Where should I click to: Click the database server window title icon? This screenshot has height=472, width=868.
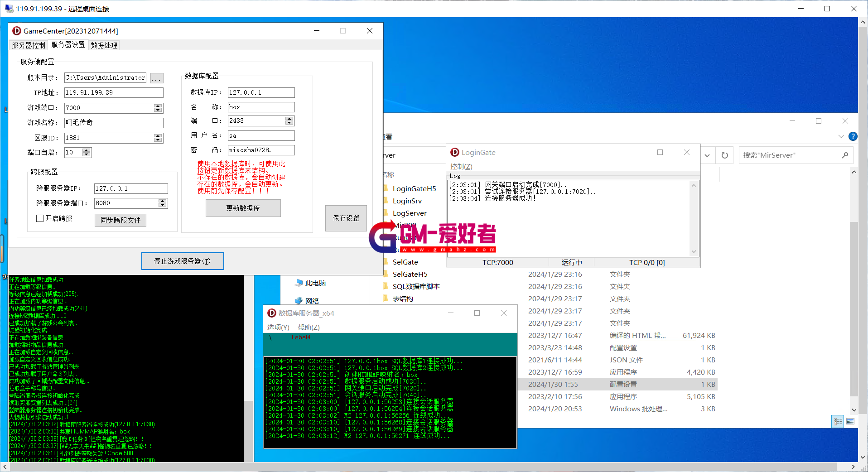(x=272, y=313)
